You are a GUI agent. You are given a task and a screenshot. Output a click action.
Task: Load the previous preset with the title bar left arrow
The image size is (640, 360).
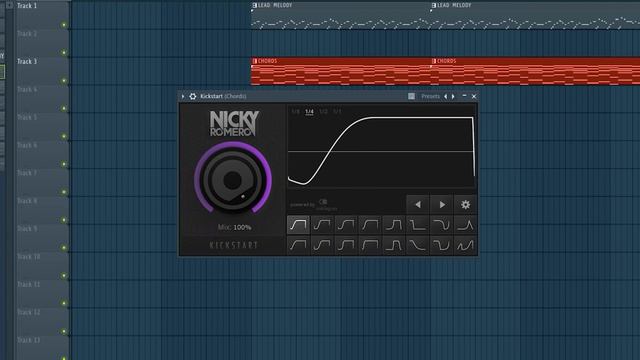[445, 96]
